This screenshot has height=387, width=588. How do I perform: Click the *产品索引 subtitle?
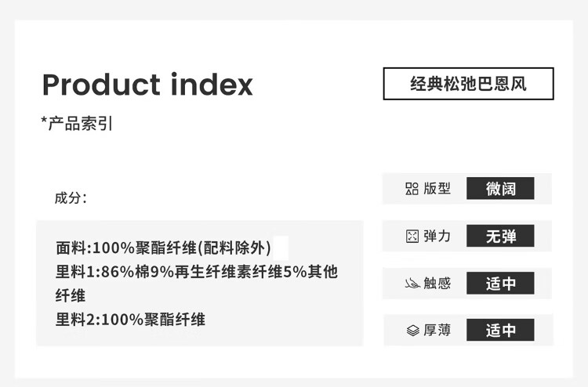click(x=77, y=123)
